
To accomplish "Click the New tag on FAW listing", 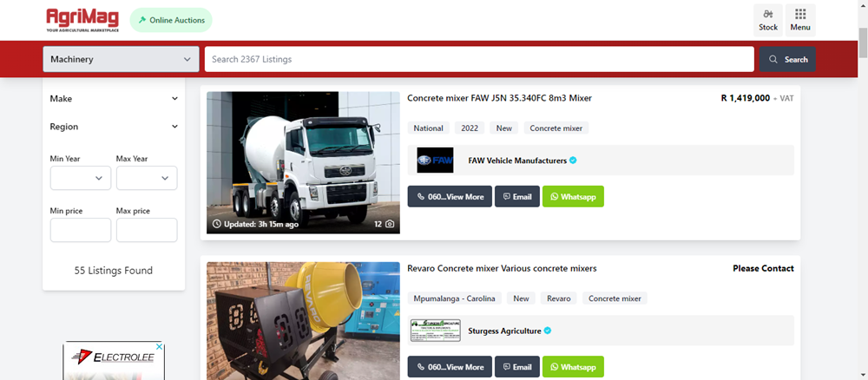I will tap(503, 128).
